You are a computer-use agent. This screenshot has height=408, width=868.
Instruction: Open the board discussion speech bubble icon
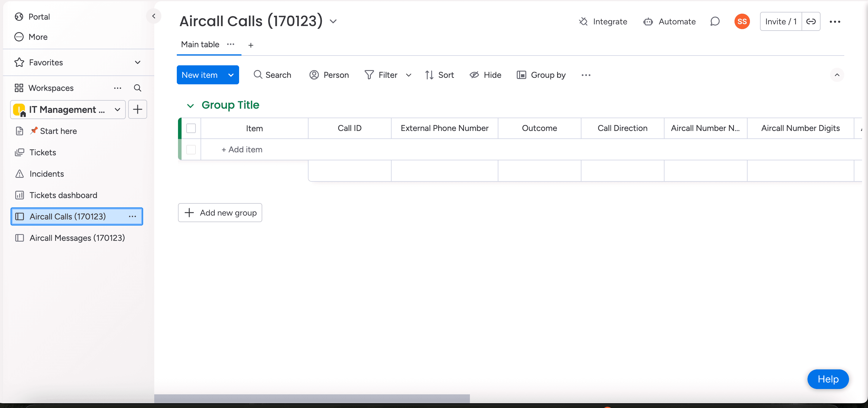tap(715, 22)
